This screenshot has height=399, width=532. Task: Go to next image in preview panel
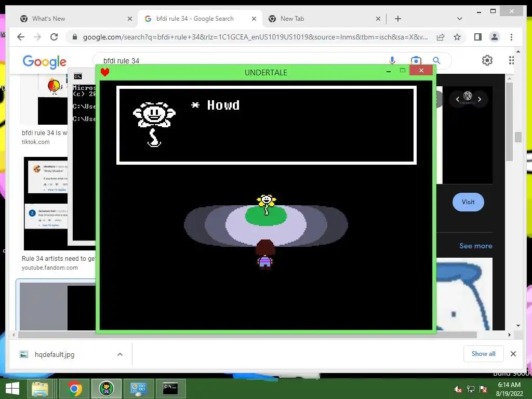tap(480, 99)
